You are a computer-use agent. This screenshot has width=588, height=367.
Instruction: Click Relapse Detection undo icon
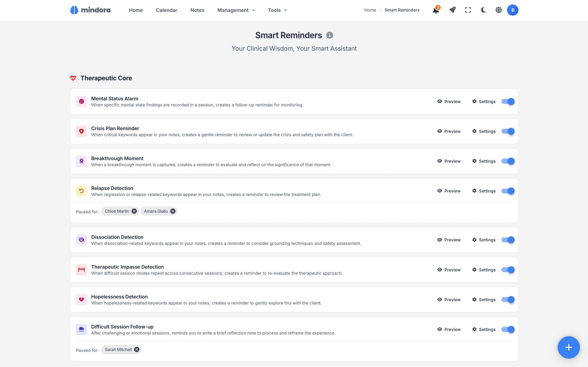(x=82, y=191)
